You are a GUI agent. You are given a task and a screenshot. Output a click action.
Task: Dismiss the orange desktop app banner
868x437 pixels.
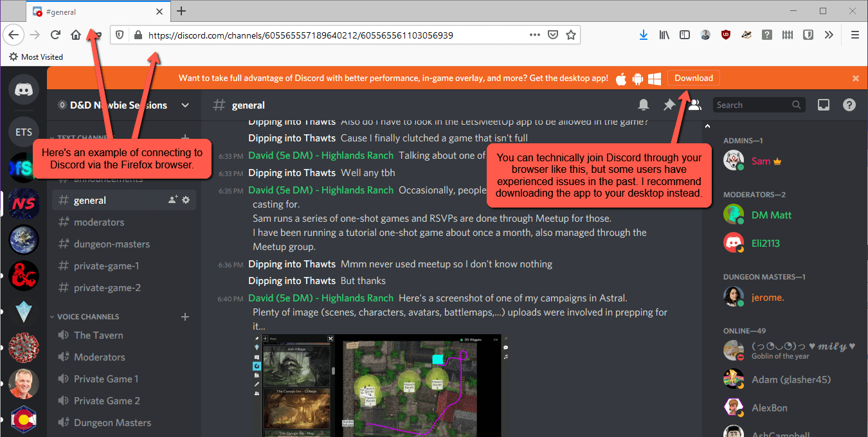click(x=856, y=78)
